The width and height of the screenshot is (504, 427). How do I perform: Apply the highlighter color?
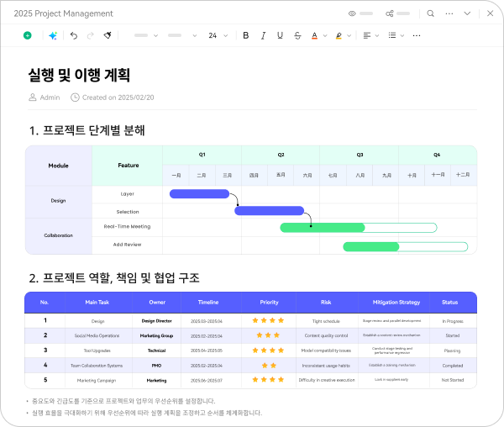coord(339,35)
